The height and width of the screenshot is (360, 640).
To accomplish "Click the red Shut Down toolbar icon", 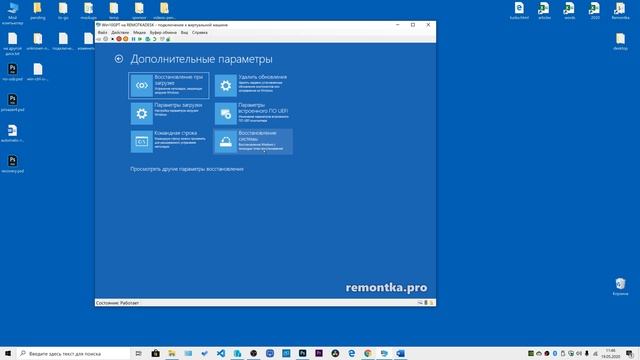I will pyautogui.click(x=119, y=39).
